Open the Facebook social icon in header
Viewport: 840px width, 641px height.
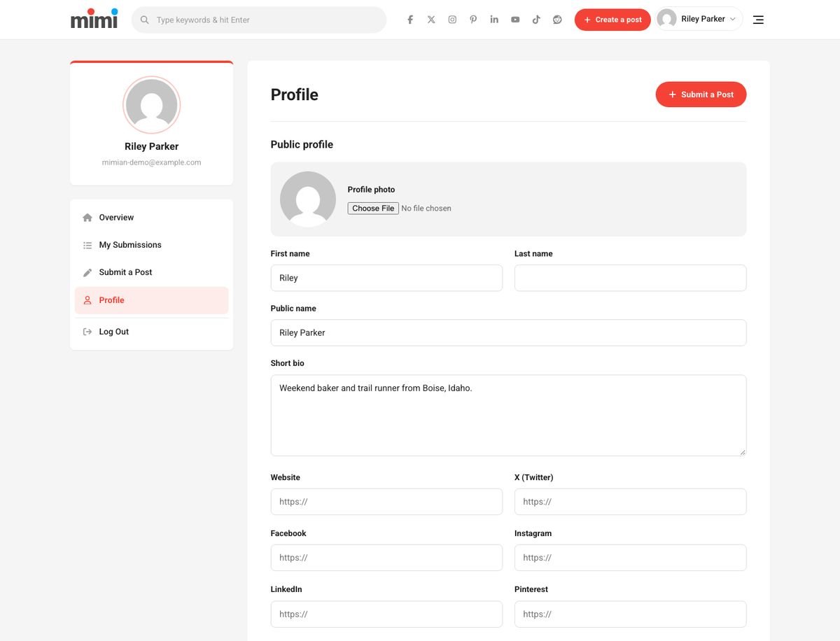(410, 20)
